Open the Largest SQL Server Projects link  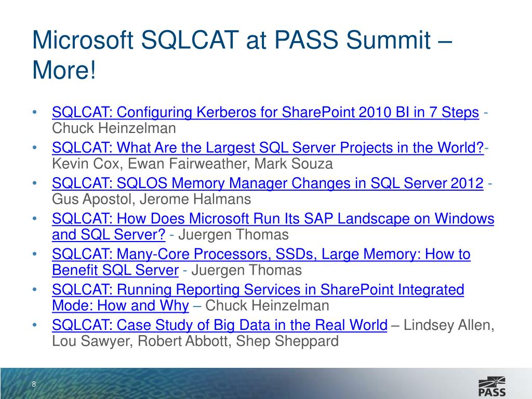pos(268,148)
